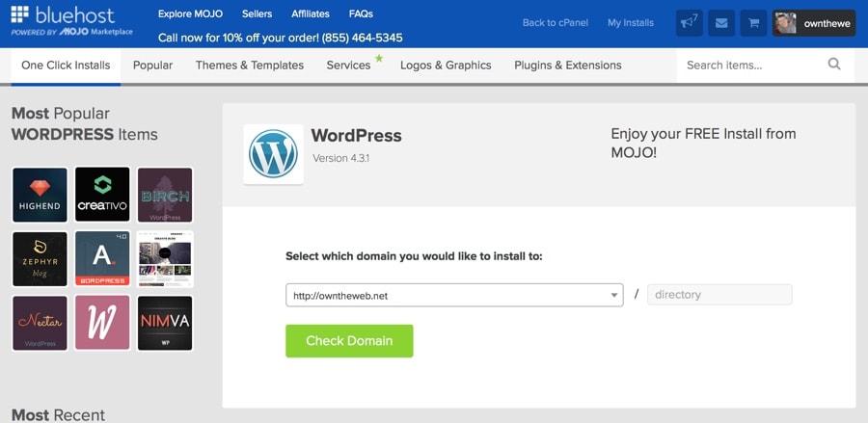The image size is (868, 423).
Task: Open the Services tab
Action: (x=348, y=66)
